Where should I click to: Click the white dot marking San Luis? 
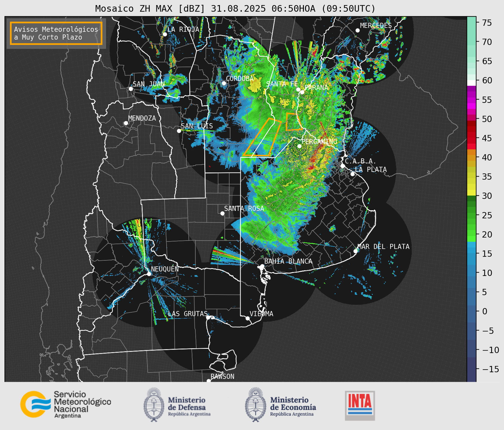[x=179, y=131]
